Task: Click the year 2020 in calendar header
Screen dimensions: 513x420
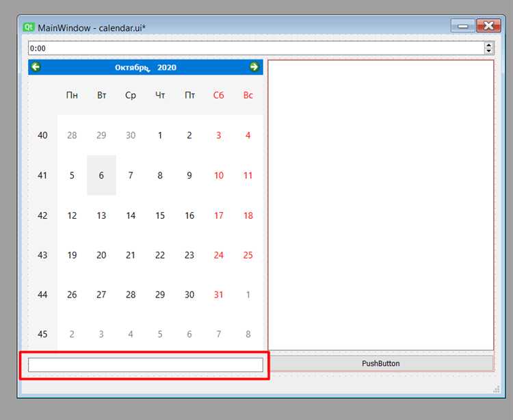Action: point(166,68)
